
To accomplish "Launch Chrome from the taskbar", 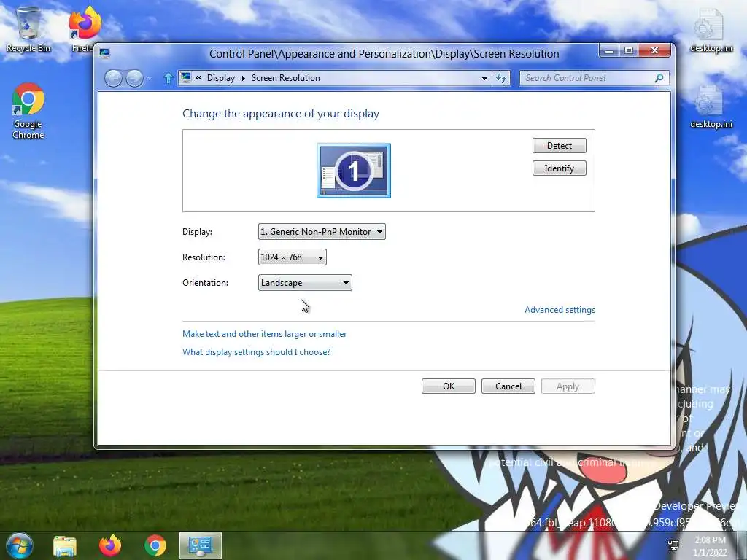I will pos(155,545).
